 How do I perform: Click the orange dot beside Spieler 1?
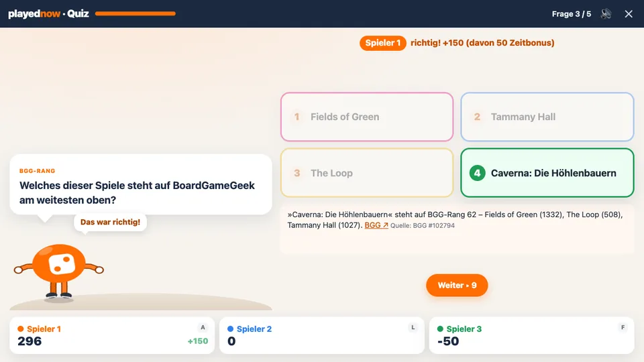click(x=21, y=328)
